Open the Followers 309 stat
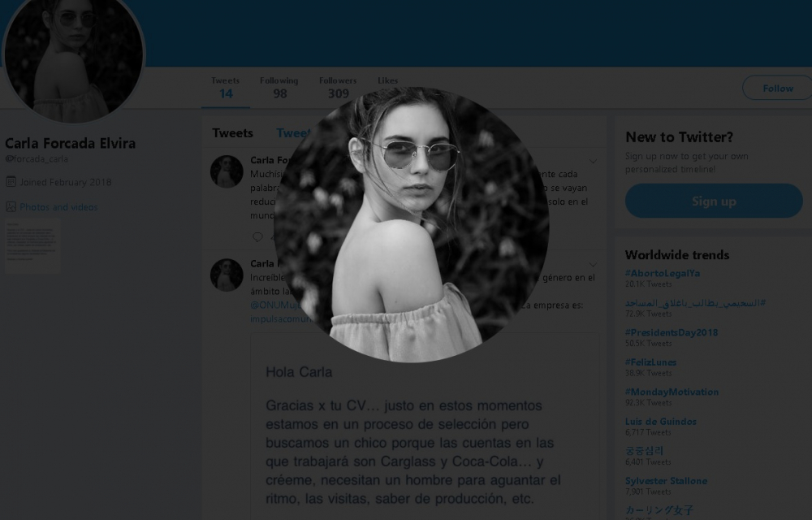This screenshot has height=520, width=812. click(338, 88)
